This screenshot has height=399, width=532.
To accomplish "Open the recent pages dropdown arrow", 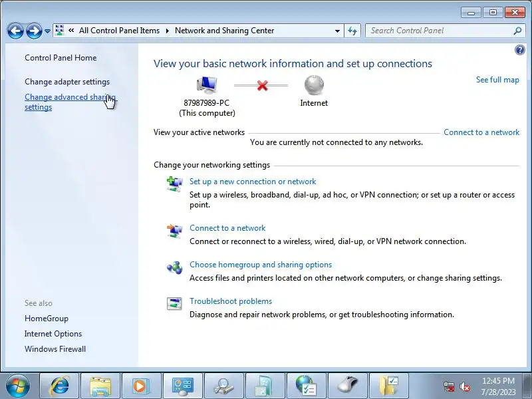I will [47, 31].
